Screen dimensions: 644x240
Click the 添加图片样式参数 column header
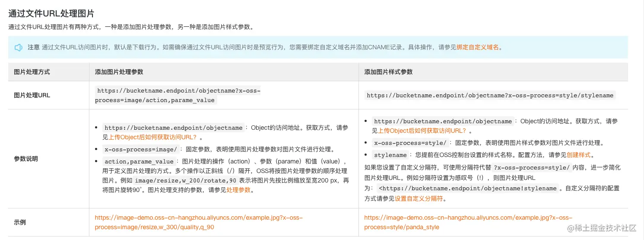pyautogui.click(x=389, y=72)
